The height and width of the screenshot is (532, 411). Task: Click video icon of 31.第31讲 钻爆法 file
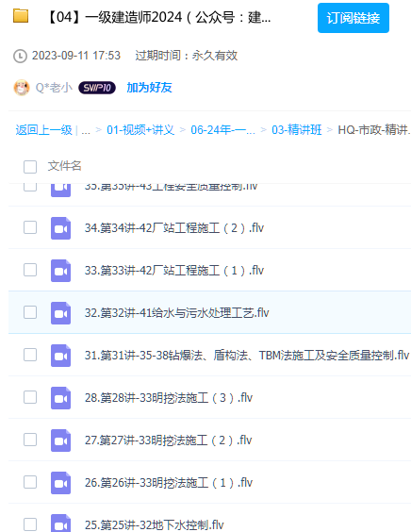60,356
